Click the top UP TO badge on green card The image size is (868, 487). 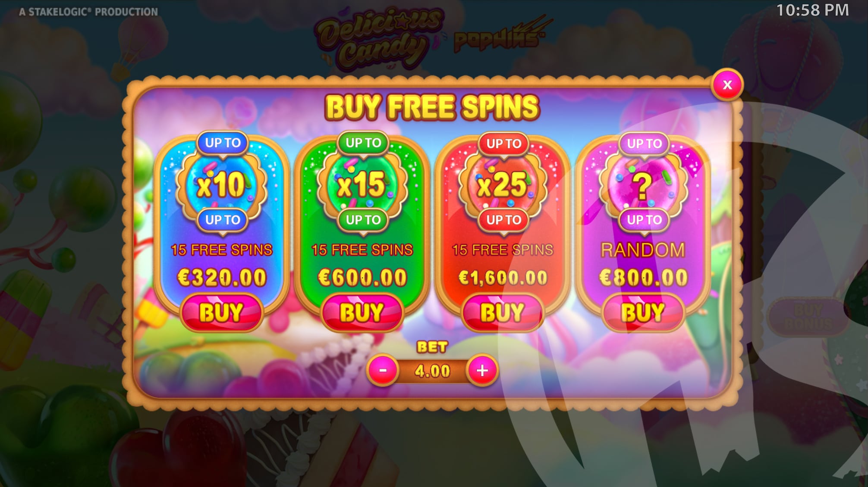[x=363, y=143]
